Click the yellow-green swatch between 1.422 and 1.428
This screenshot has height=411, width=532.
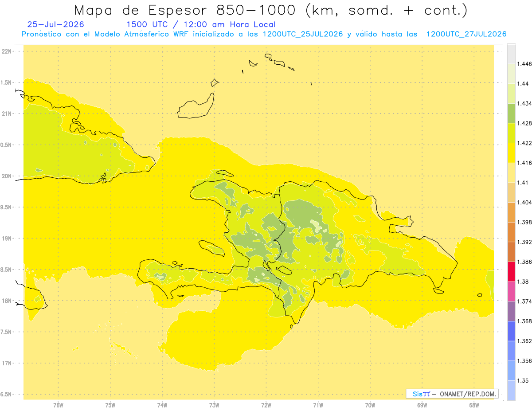point(511,133)
